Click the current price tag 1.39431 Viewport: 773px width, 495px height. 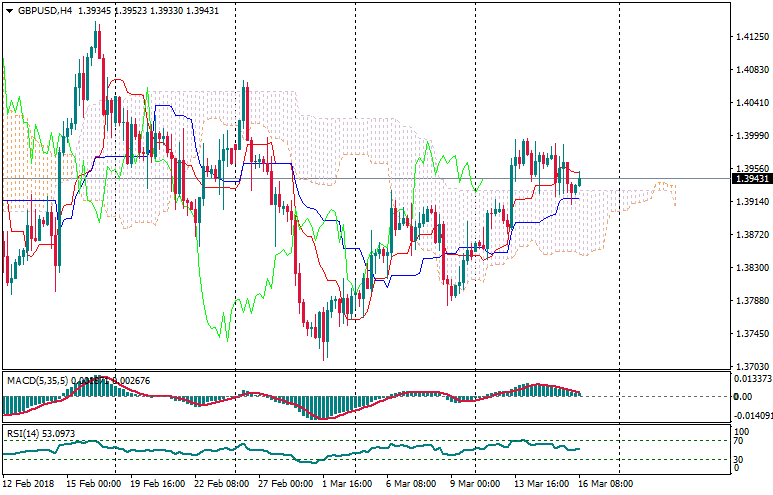[750, 179]
